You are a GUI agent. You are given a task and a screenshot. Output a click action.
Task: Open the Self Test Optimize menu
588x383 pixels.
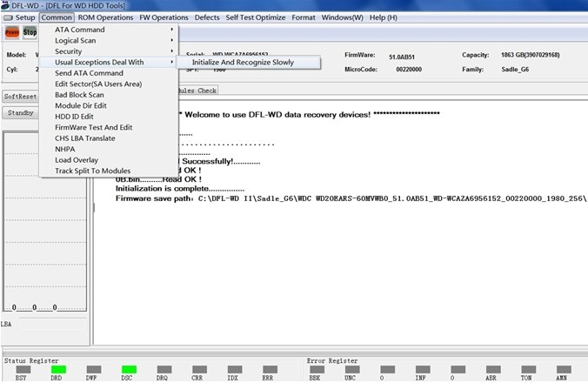pos(256,17)
